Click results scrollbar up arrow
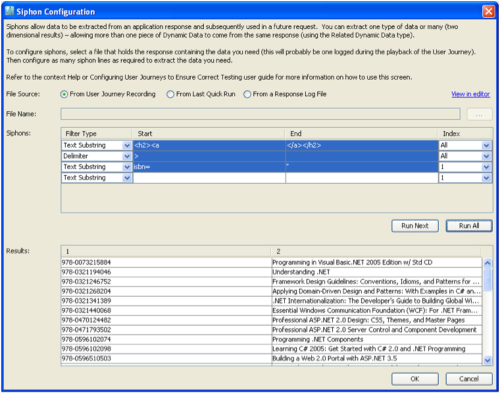Image resolution: width=500 pixels, height=393 pixels. 487,263
